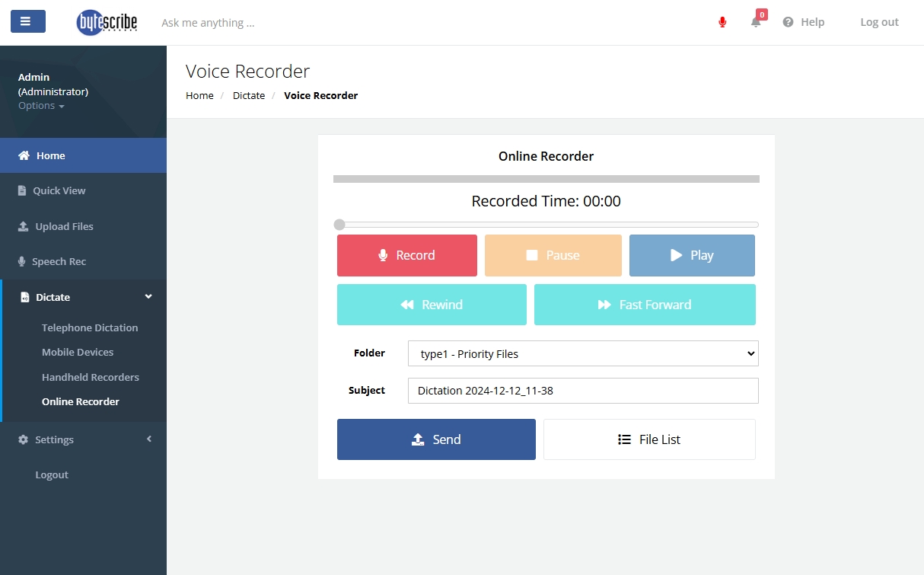Open Handheld Recorders submenu item
This screenshot has width=924, height=575.
pos(91,377)
